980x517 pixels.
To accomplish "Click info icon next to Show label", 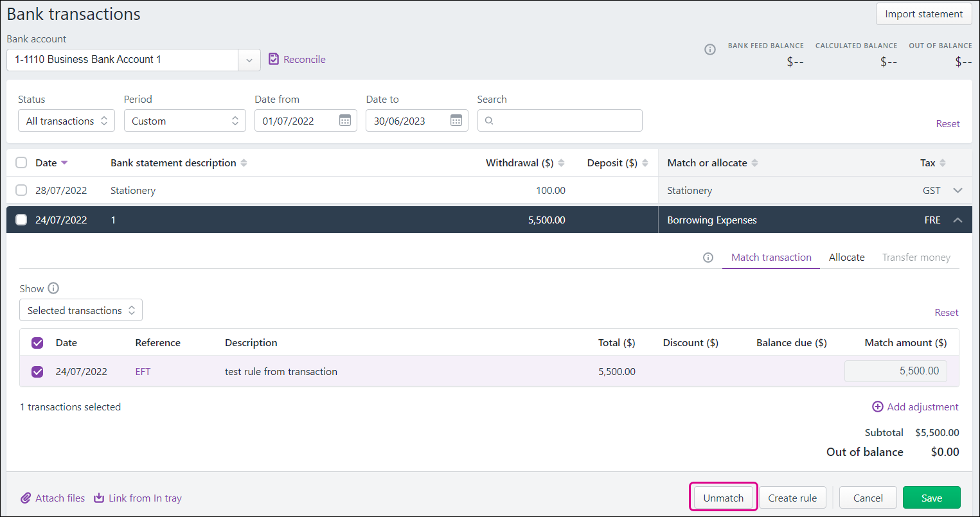I will 53,288.
